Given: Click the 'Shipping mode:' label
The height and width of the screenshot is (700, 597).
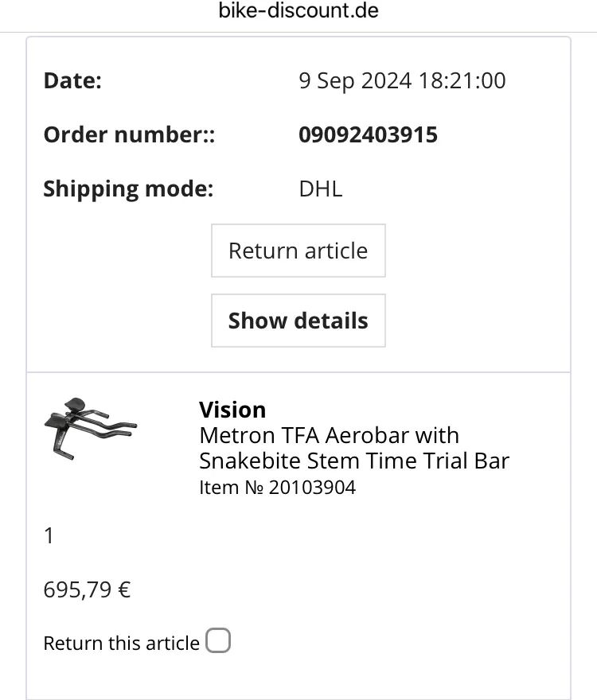Looking at the screenshot, I should tap(128, 189).
